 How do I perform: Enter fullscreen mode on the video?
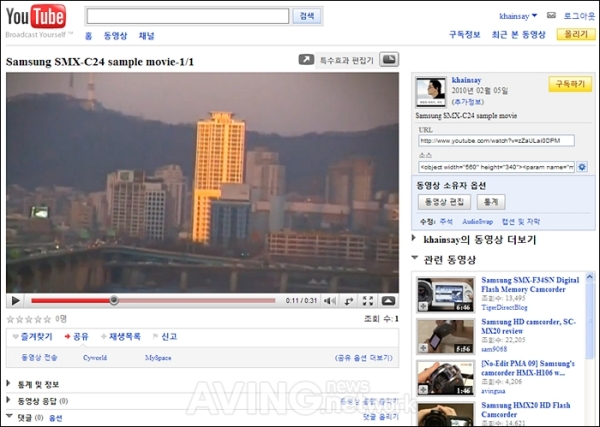click(x=368, y=301)
